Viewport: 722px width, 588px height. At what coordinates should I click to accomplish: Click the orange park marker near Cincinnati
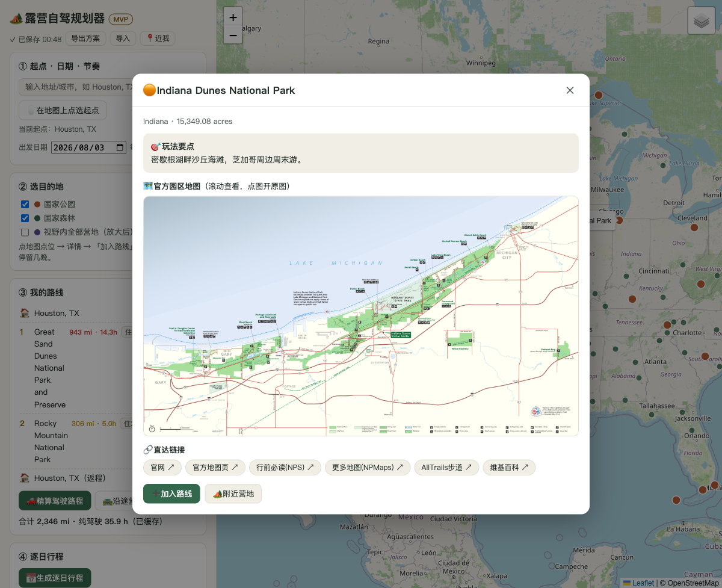(x=632, y=299)
